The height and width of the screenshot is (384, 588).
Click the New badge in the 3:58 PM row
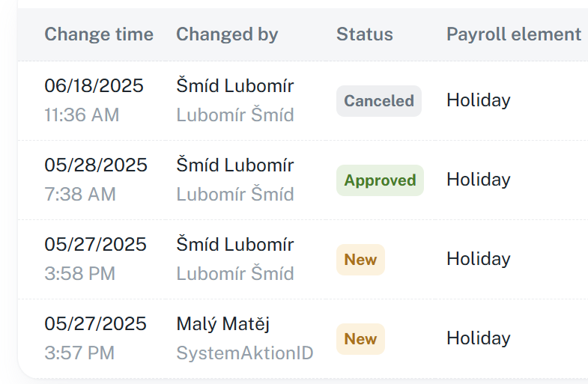tap(360, 260)
